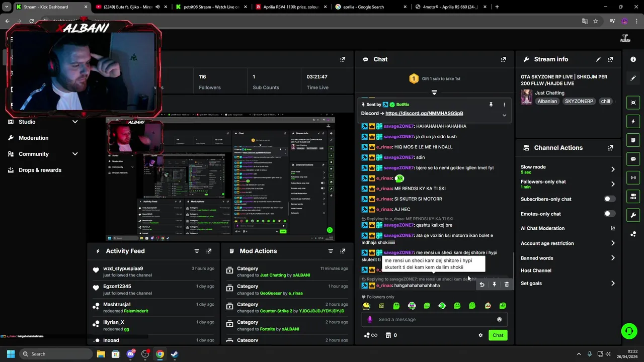Expand the Community sidebar section
Image resolution: width=644 pixels, height=362 pixels.
click(75, 154)
